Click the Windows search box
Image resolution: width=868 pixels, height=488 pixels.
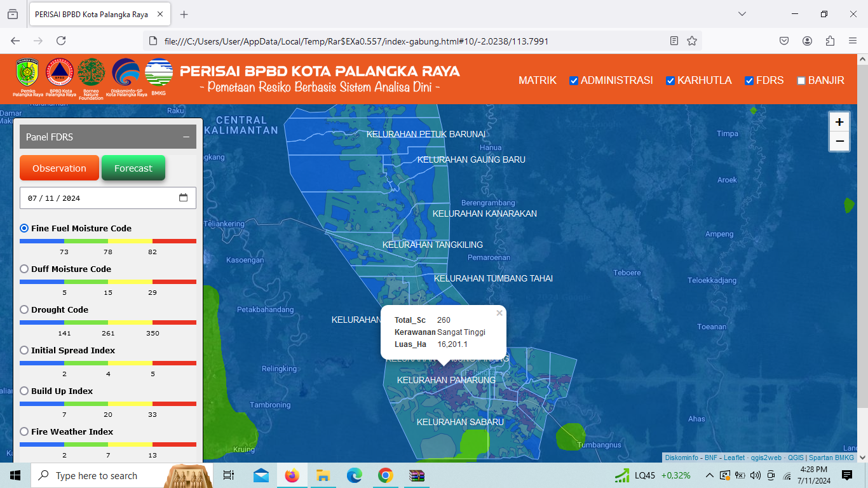[x=121, y=475]
